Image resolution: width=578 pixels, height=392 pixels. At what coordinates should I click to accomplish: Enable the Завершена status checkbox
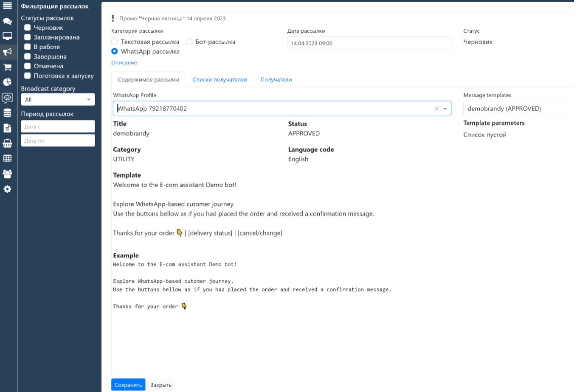[28, 57]
